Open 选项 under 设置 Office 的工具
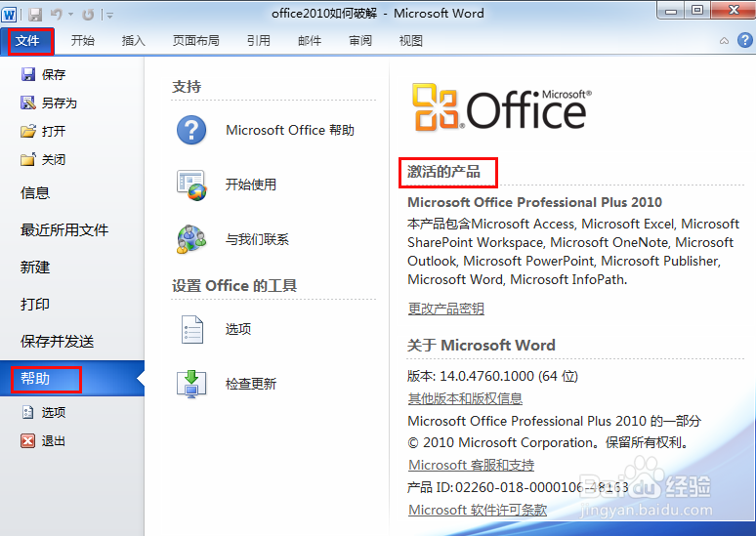Image resolution: width=756 pixels, height=536 pixels. point(238,329)
